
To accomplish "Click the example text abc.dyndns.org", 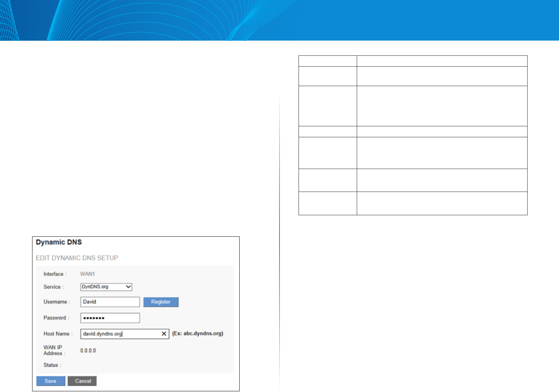I will click(x=203, y=333).
